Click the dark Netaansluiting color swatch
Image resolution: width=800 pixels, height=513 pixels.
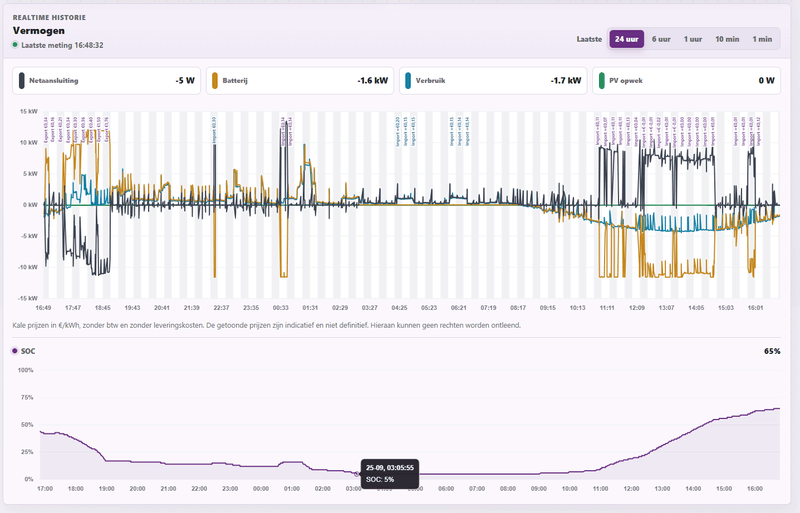click(x=22, y=81)
